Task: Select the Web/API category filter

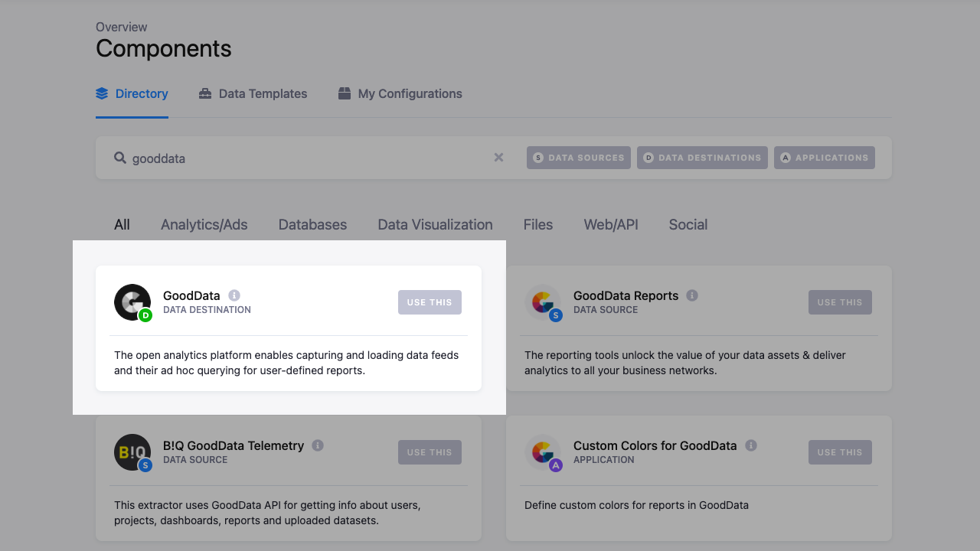Action: pyautogui.click(x=610, y=224)
